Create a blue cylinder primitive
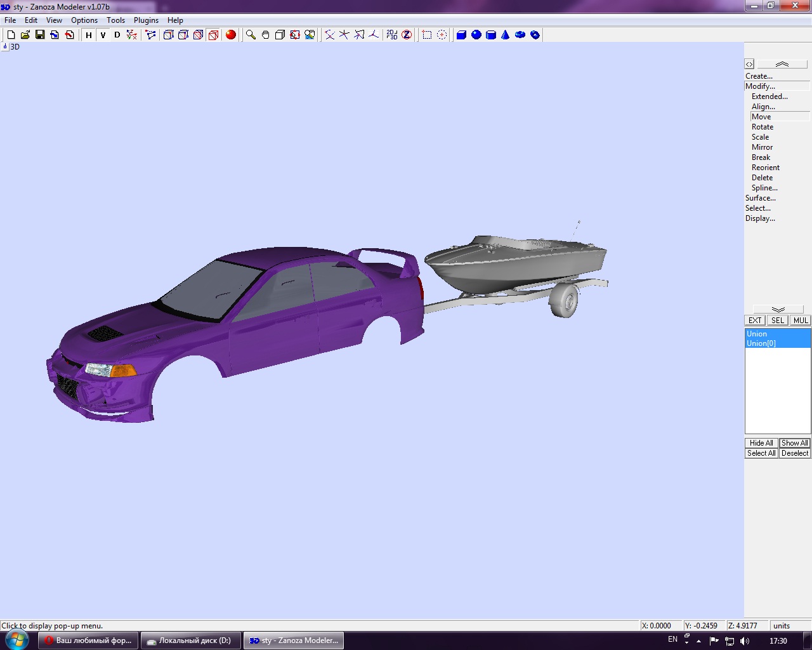Viewport: 812px width, 650px height. pos(490,35)
